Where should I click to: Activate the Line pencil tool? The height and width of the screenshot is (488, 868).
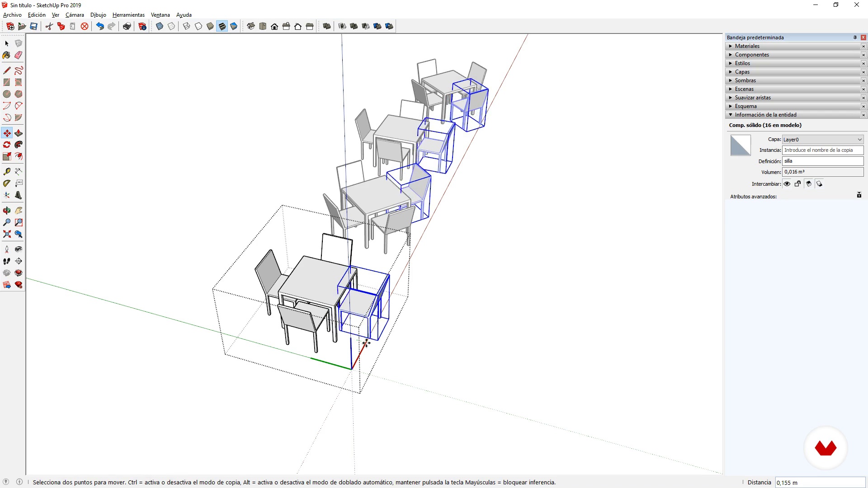point(7,70)
